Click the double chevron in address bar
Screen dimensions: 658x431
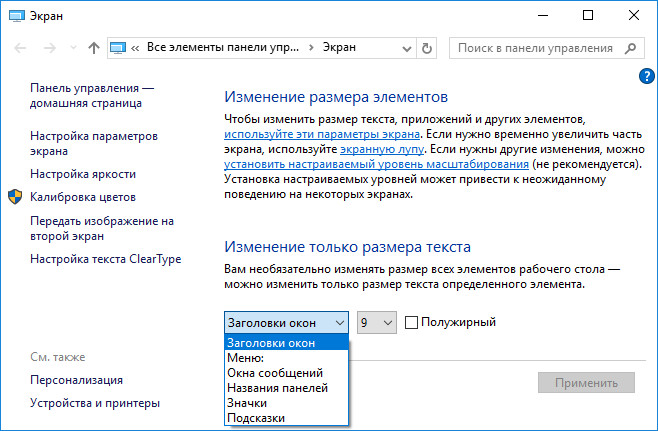pyautogui.click(x=135, y=48)
